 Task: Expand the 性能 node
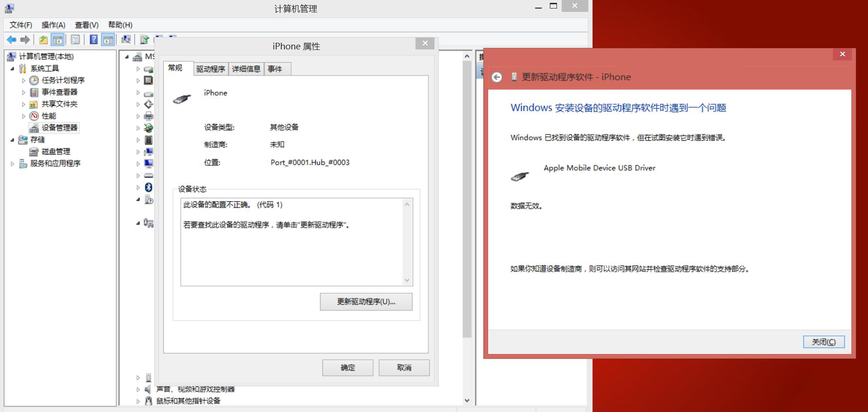[x=24, y=116]
